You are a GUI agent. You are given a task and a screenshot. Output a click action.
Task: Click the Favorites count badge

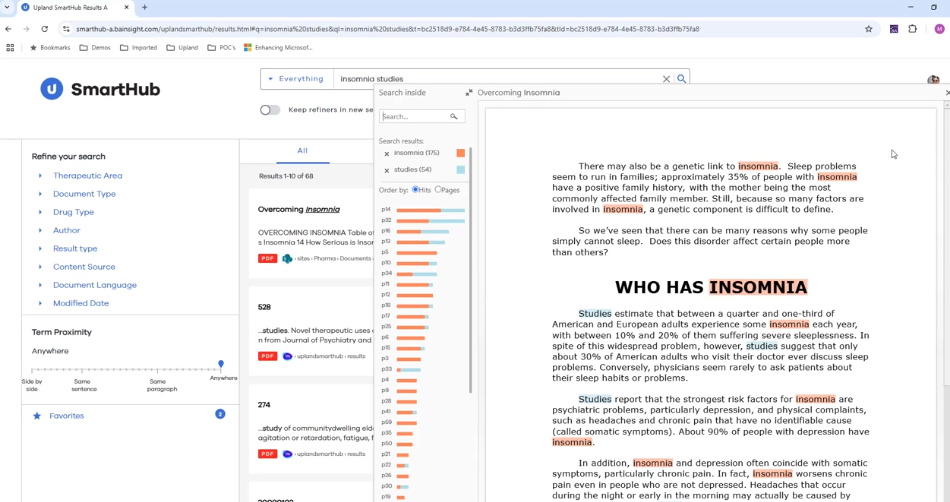tap(220, 414)
